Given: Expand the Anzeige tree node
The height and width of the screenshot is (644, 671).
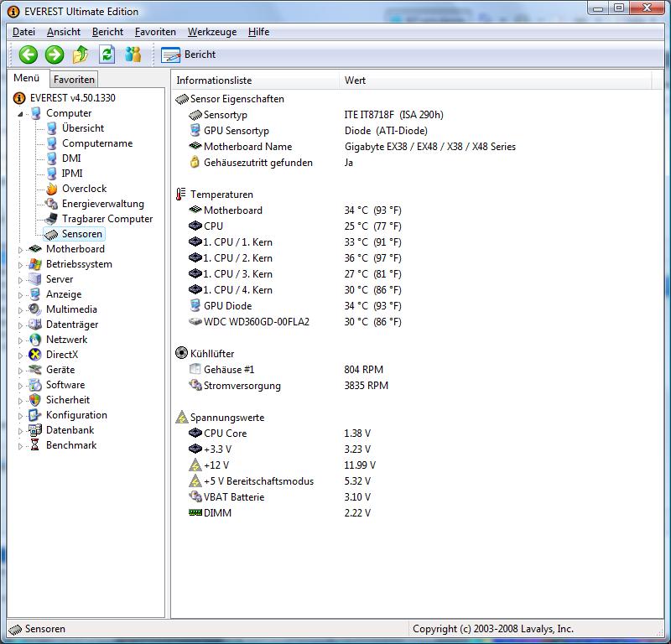Looking at the screenshot, I should click(20, 295).
